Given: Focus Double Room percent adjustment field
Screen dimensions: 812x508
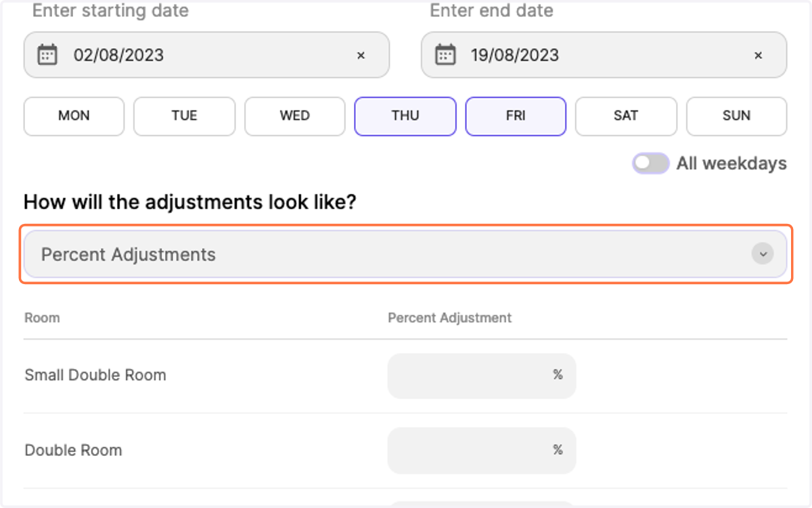Looking at the screenshot, I should coord(482,451).
